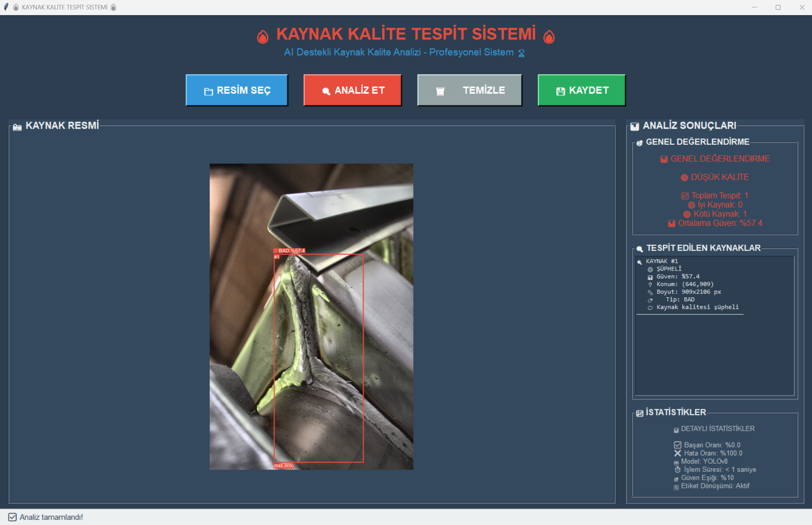Click the TEMİZLE button
This screenshot has width=812, height=525.
coord(469,90)
